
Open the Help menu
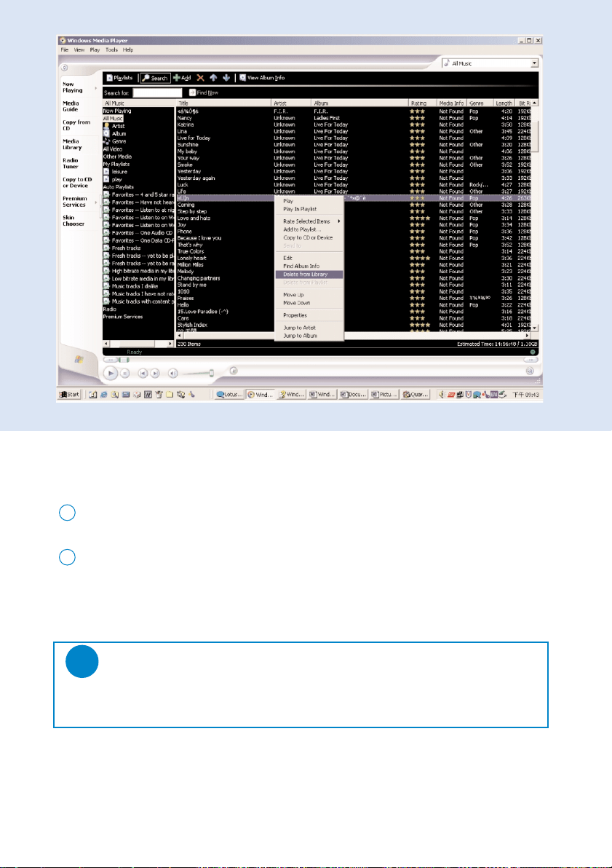click(x=128, y=50)
